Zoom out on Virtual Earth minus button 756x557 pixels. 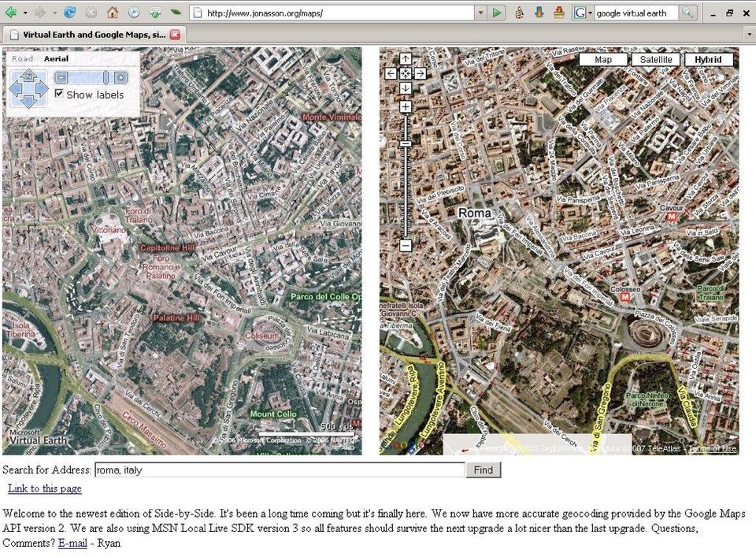[x=61, y=77]
